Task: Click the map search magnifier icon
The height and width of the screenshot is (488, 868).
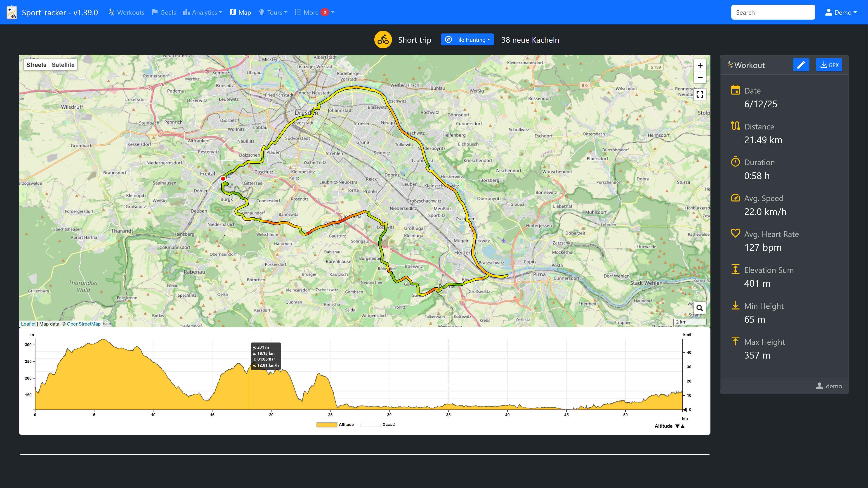Action: [x=700, y=308]
